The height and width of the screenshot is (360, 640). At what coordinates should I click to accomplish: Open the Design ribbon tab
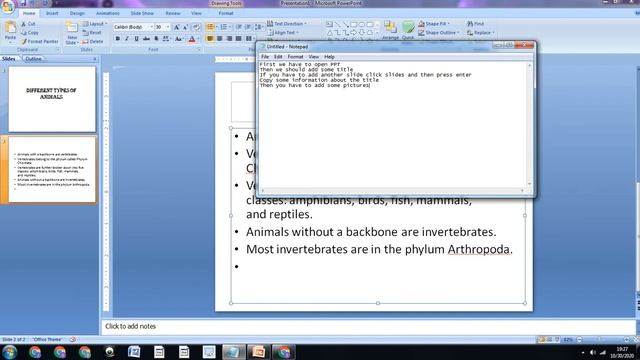point(77,13)
